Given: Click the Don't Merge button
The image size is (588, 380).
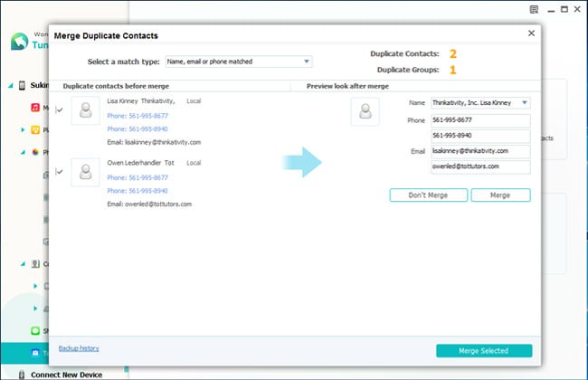Looking at the screenshot, I should point(428,195).
